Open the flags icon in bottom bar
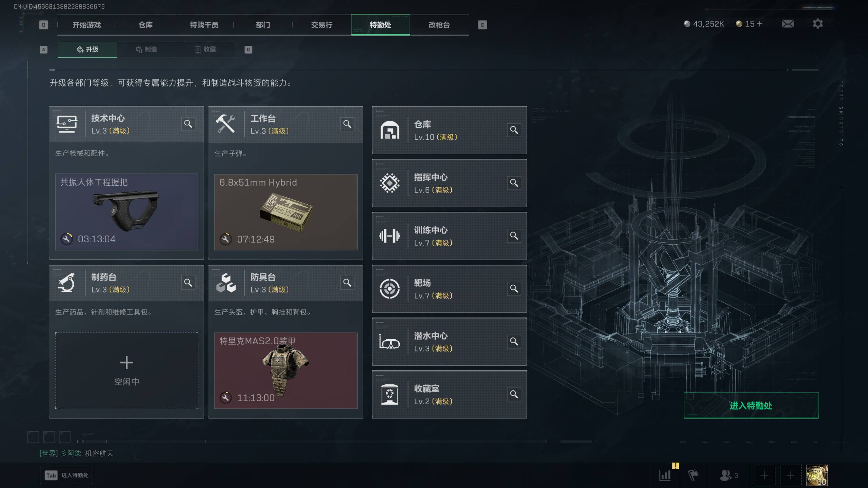Image resolution: width=868 pixels, height=488 pixels. [x=693, y=475]
